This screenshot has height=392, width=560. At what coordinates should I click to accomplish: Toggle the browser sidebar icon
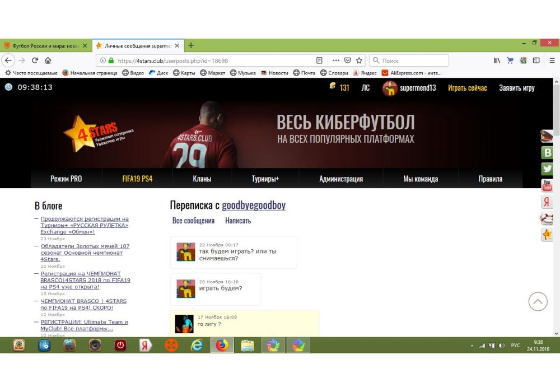[x=536, y=60]
